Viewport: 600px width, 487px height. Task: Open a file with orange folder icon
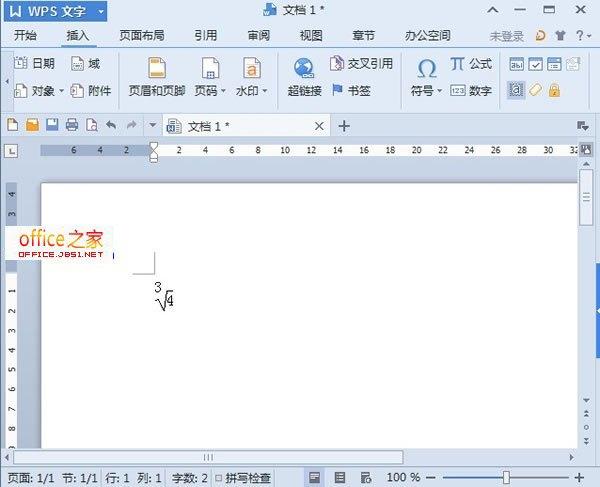33,125
